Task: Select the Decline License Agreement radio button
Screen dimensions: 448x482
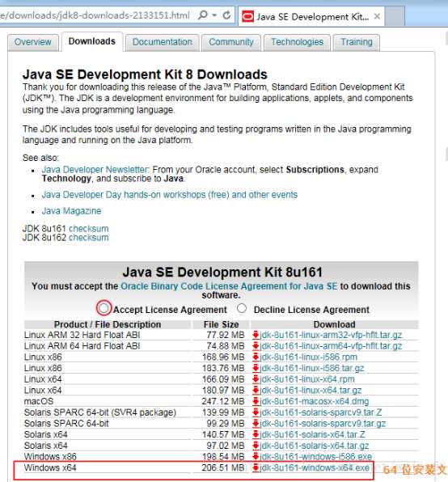Action: [242, 308]
